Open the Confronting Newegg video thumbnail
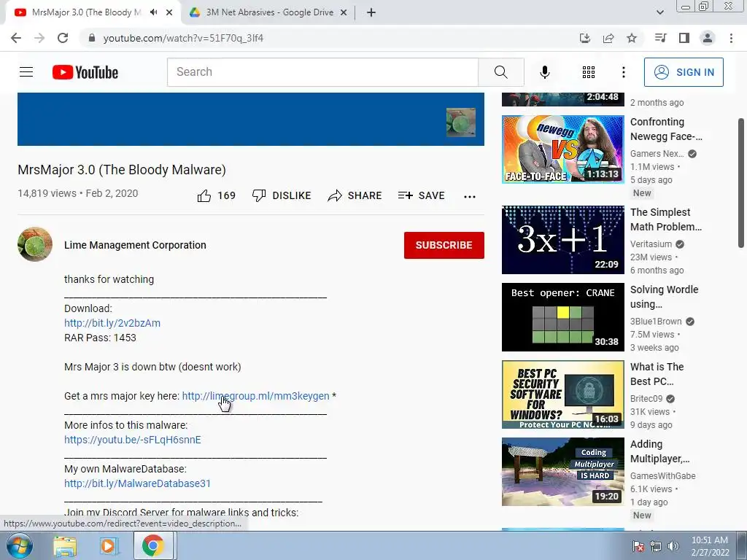This screenshot has width=747, height=560. [562, 149]
